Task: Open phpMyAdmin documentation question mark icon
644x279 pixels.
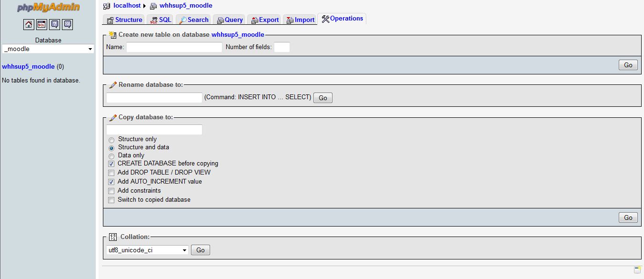Action: coord(54,24)
